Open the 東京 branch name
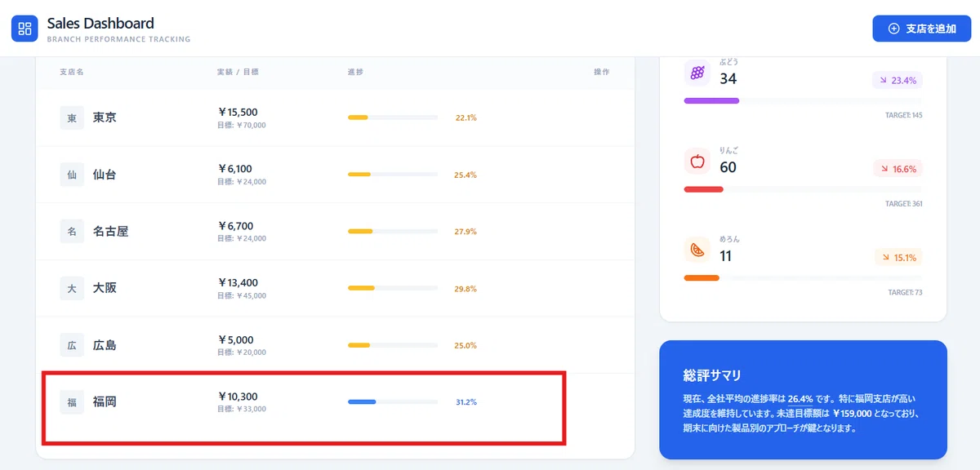The image size is (980, 470). pyautogui.click(x=105, y=117)
